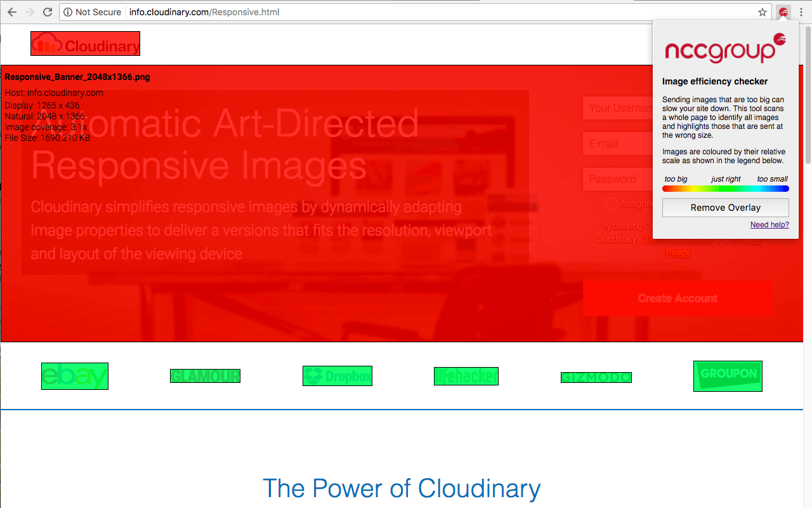Click the Glamour logo
Screen dimensions: 812x508
205,376
